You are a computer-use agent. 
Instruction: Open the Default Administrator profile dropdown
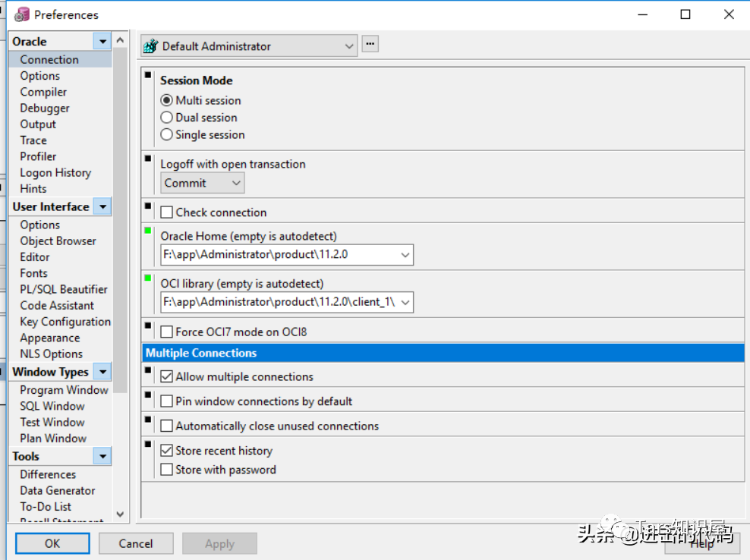point(349,46)
